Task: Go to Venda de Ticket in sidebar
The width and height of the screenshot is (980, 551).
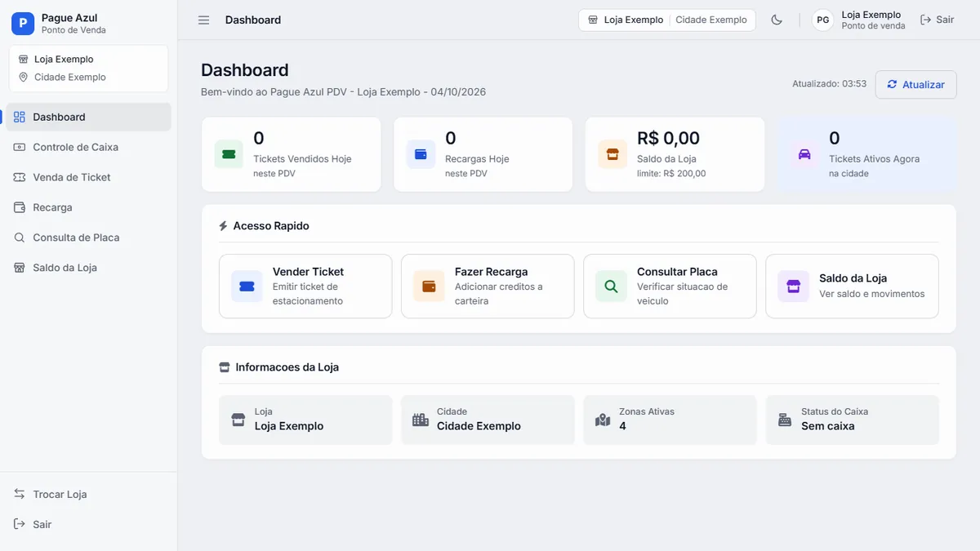Action: point(89,177)
